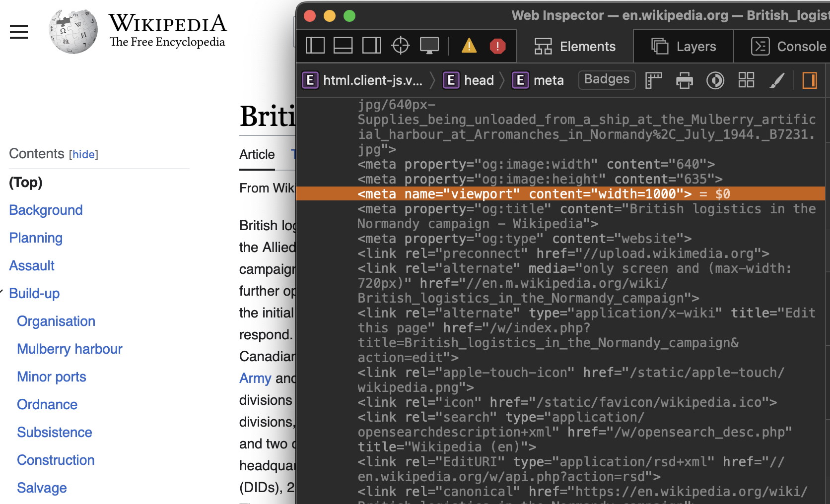Toggle the left sidebar layout icon
Screen dimensions: 830x504
[x=315, y=45]
